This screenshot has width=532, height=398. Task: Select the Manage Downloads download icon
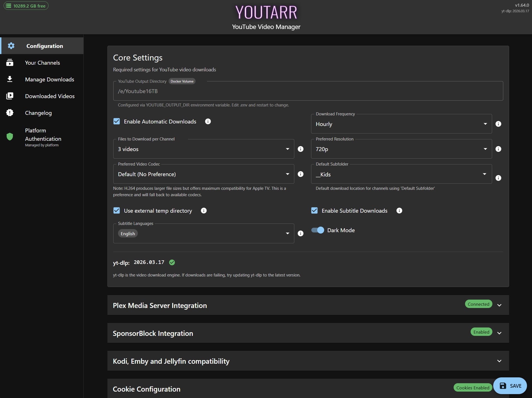pos(10,79)
